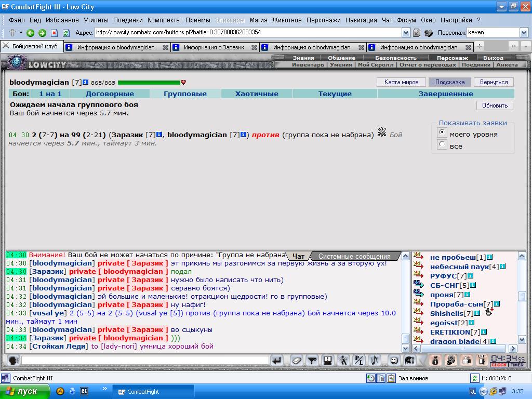Viewport: 532px width, 399px height.
Task: Click the cross icon at toolbar start
Action: [x=12, y=33]
